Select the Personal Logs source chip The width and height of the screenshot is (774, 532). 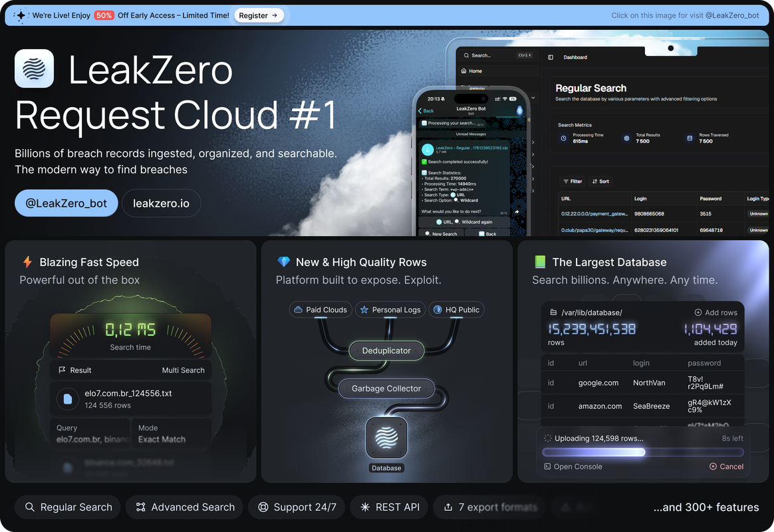point(390,310)
